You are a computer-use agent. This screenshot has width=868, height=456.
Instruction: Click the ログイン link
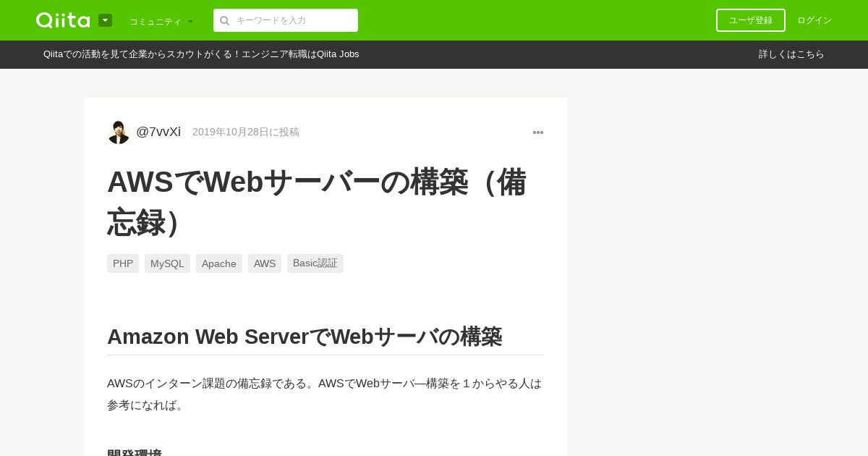coord(814,20)
